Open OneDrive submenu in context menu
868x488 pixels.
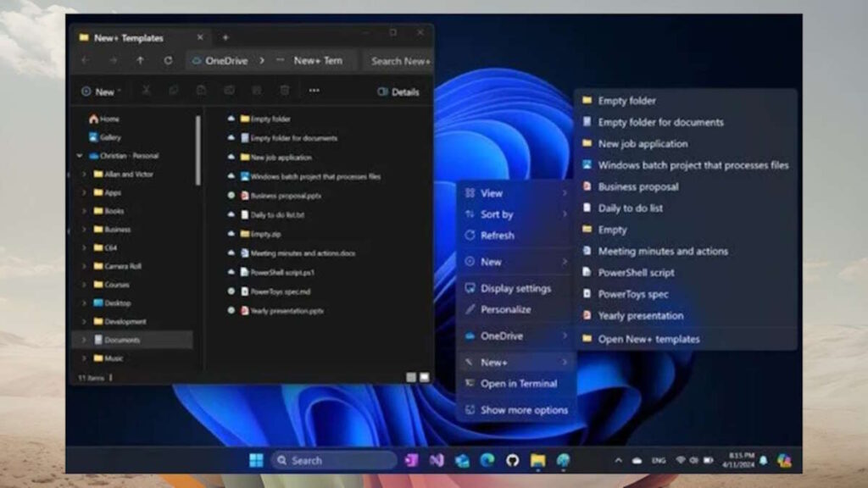click(516, 335)
